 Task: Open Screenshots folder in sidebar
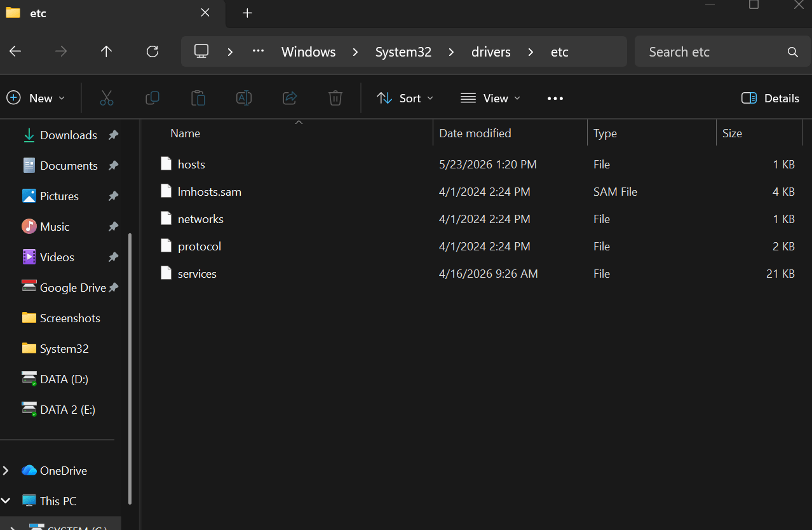[x=70, y=318]
